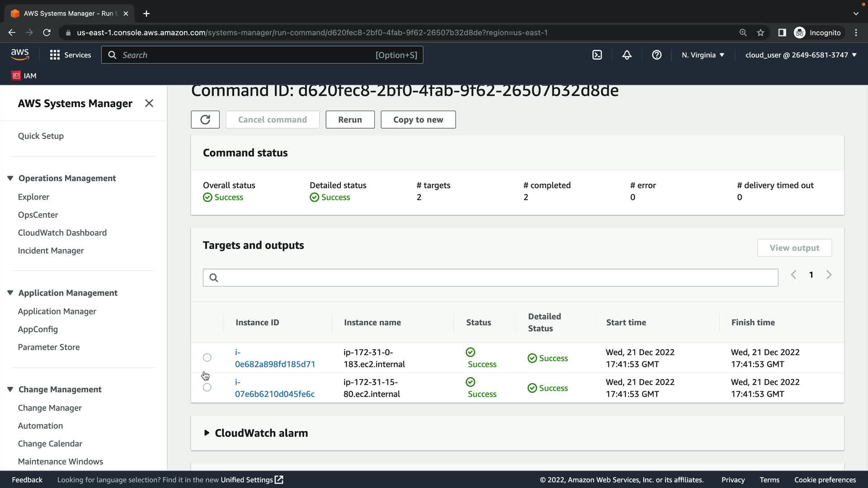Click the Rerun button

click(350, 120)
